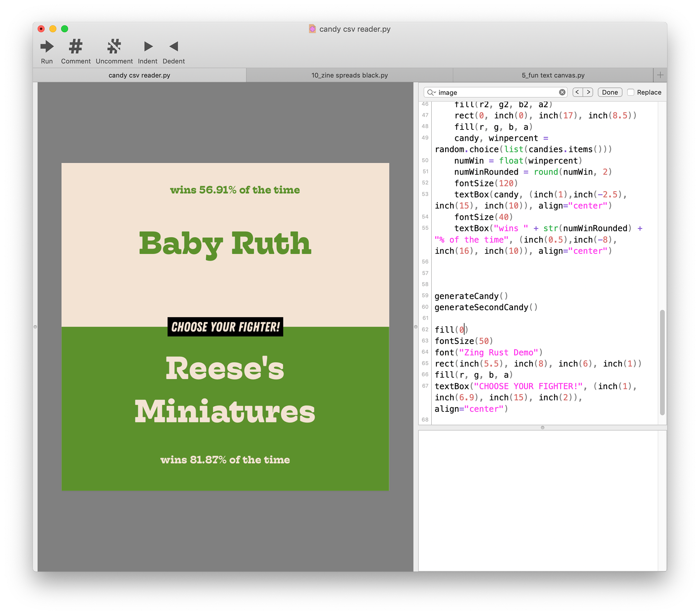Image resolution: width=700 pixels, height=615 pixels.
Task: Switch to 10_zine spreads black.py tab
Action: click(x=349, y=75)
